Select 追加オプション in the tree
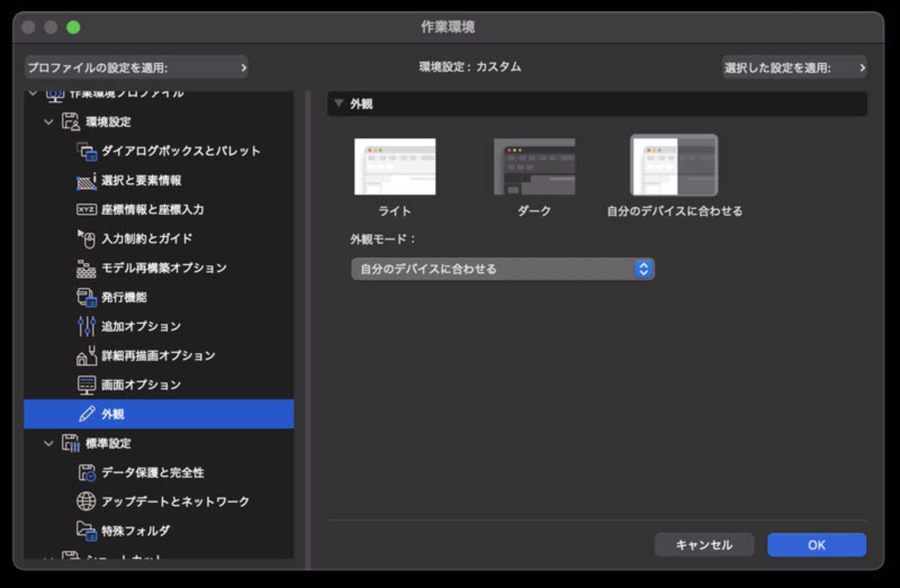This screenshot has height=588, width=900. point(159,326)
